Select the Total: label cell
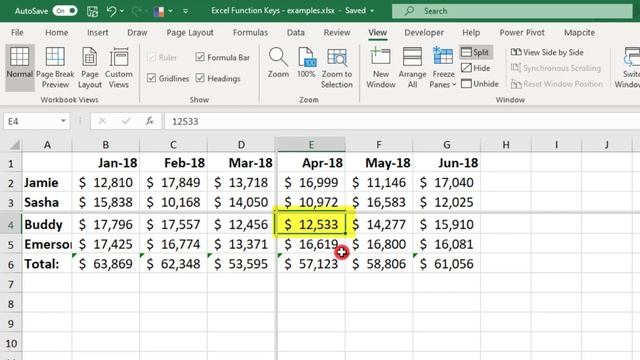This screenshot has width=640, height=360. tap(47, 264)
